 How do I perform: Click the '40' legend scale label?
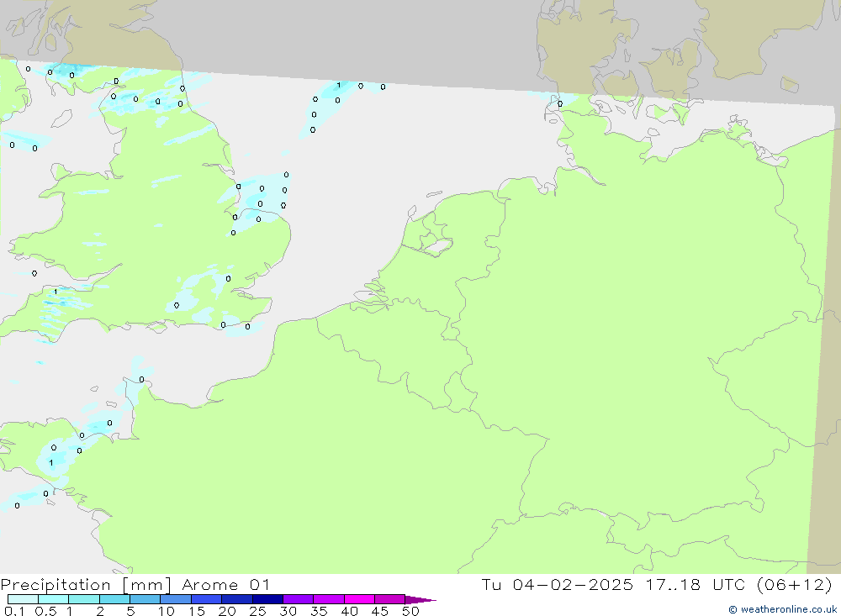(350, 611)
